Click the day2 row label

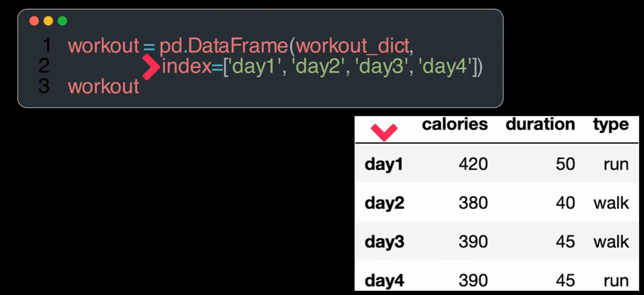(x=384, y=203)
